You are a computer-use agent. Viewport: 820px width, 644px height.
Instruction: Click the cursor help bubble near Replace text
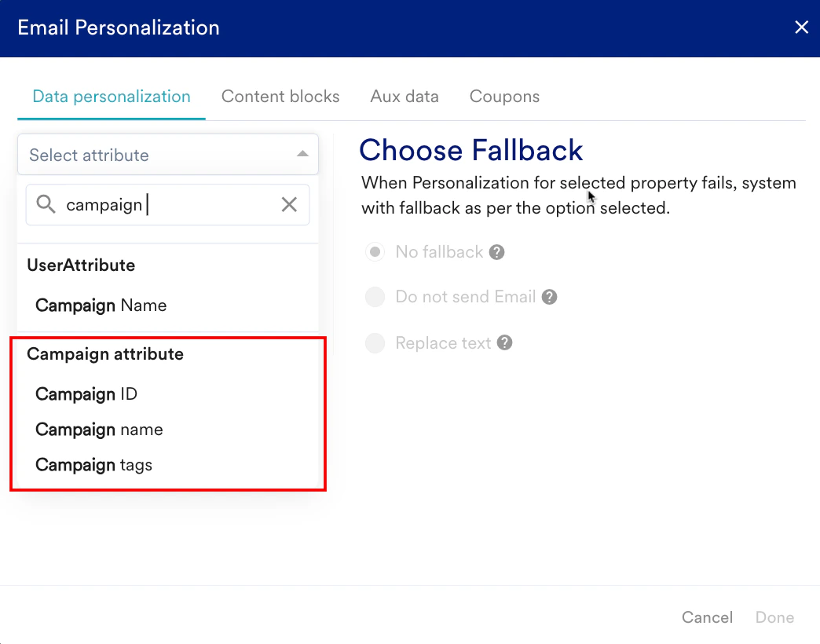click(x=504, y=342)
